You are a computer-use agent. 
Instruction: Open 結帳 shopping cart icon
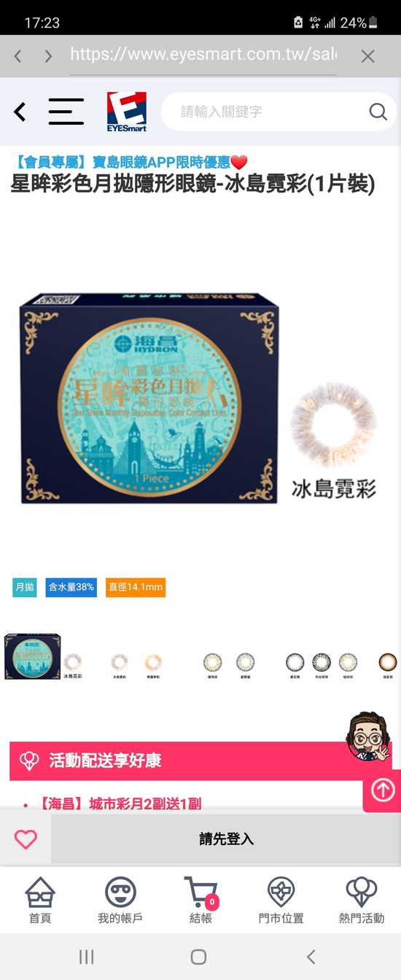200,901
